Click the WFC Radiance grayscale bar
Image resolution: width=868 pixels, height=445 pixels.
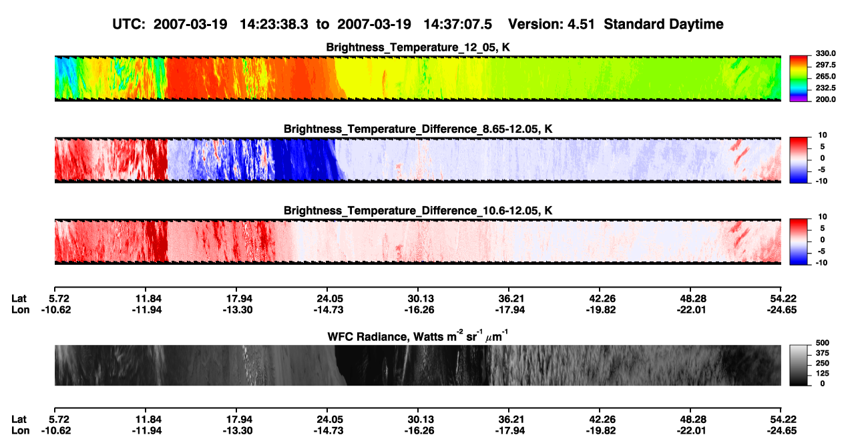click(x=798, y=366)
